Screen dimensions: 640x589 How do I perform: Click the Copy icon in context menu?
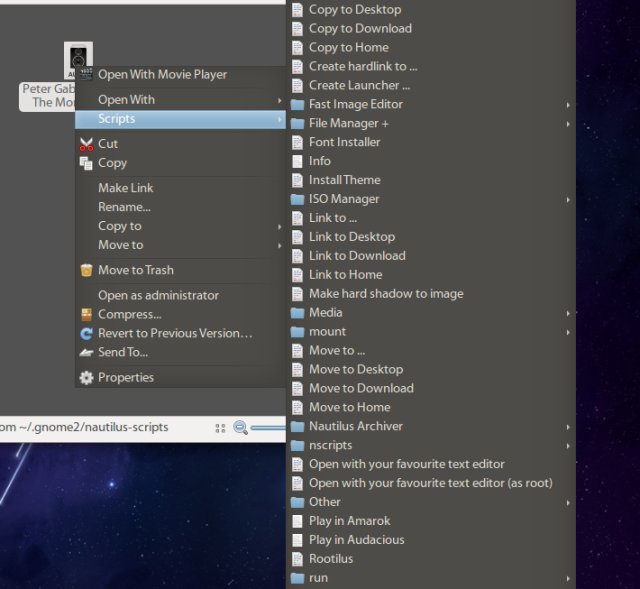pos(86,163)
